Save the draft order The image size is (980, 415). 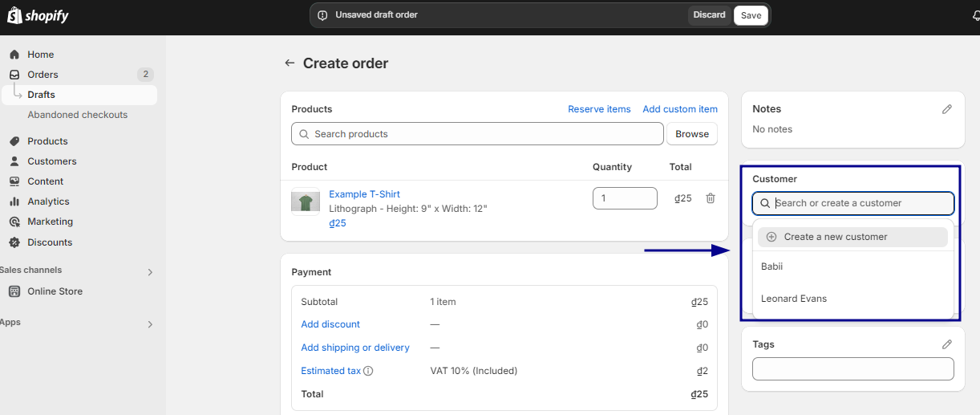tap(751, 15)
